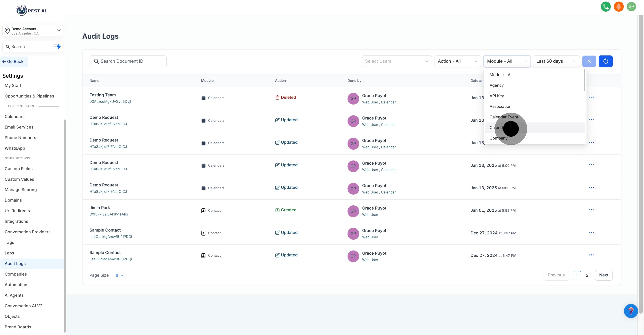644x335 pixels.
Task: Click the Search Document ID field
Action: point(128,61)
